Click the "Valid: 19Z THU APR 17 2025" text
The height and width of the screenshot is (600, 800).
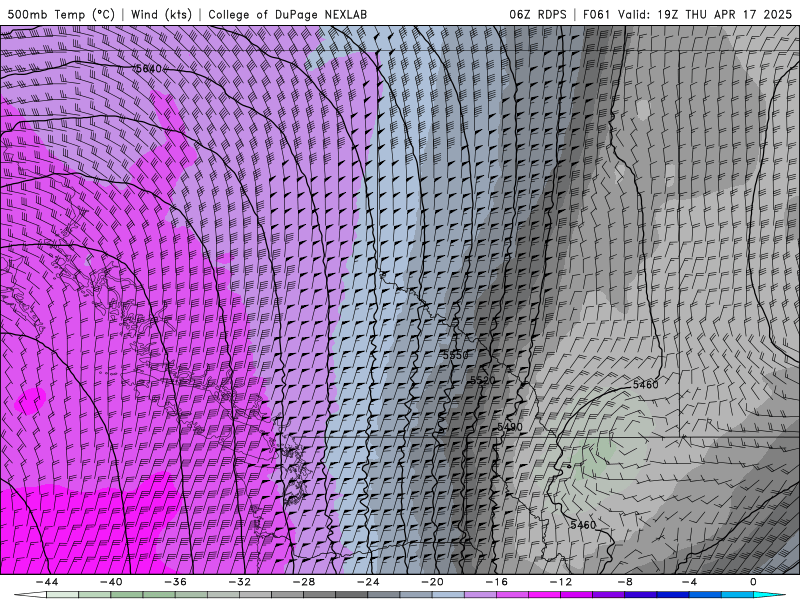pos(705,14)
